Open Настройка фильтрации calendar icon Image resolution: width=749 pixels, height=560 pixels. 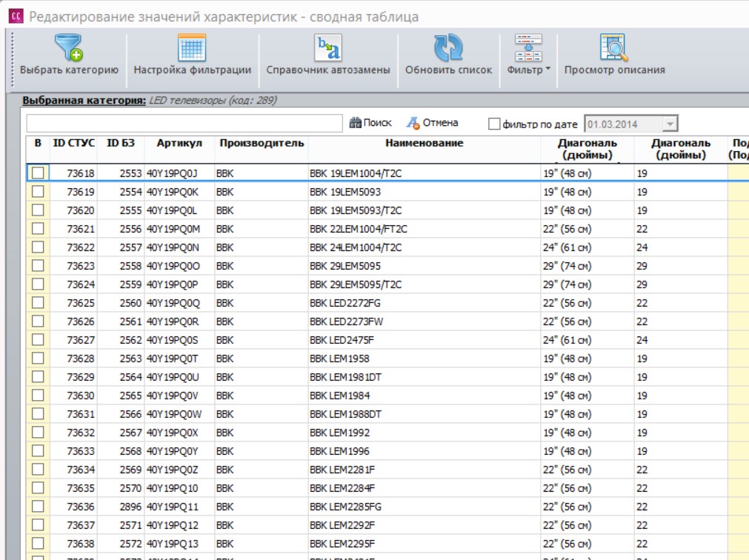192,47
